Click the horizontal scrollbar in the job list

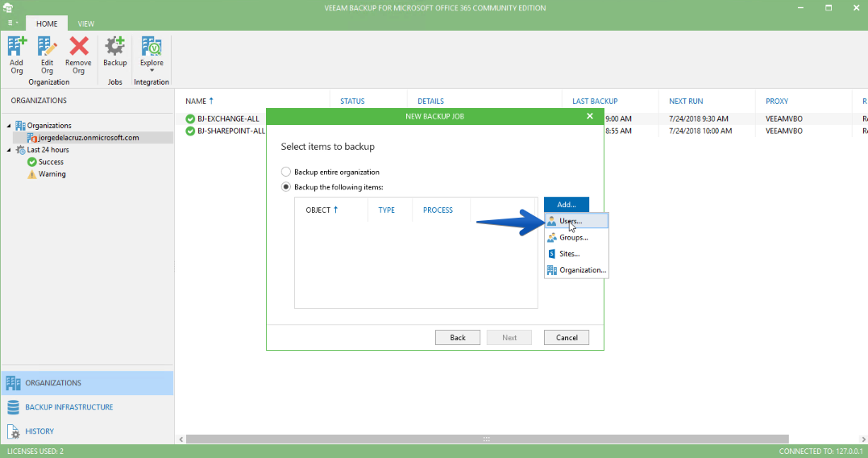(487, 439)
